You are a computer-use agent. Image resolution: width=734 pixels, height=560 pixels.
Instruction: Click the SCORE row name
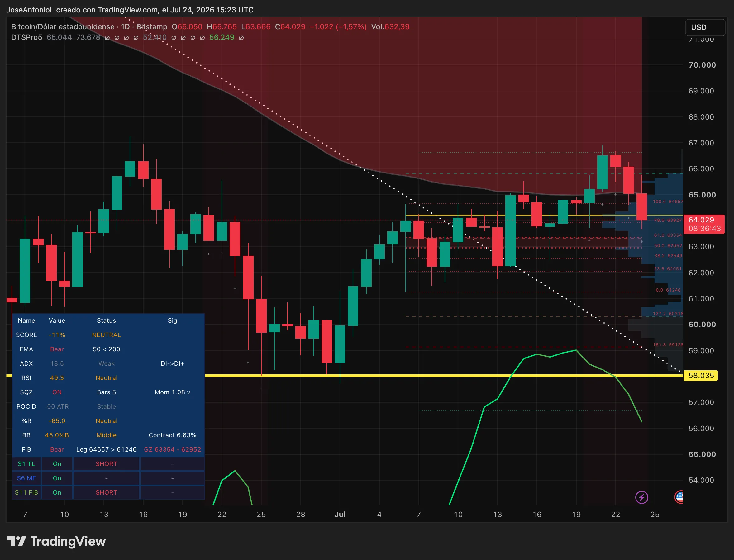coord(26,335)
